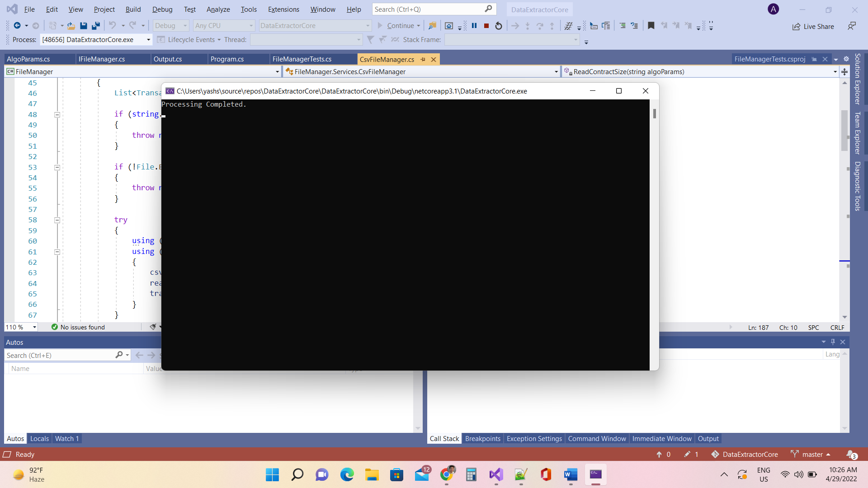
Task: Click the Find in Files icon
Action: [433, 26]
